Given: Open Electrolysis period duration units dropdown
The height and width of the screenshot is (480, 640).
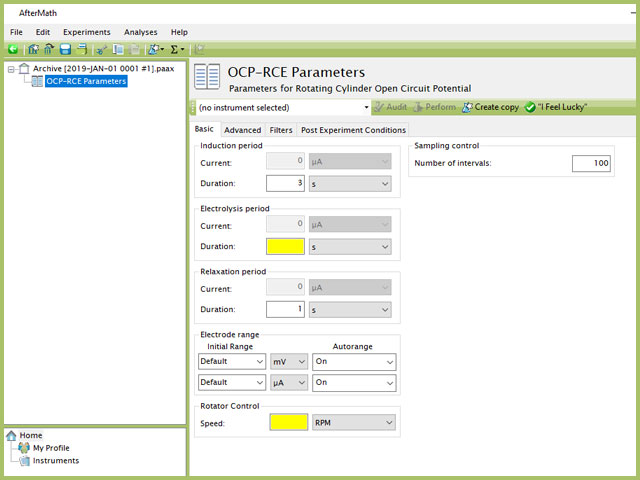Looking at the screenshot, I should (350, 247).
